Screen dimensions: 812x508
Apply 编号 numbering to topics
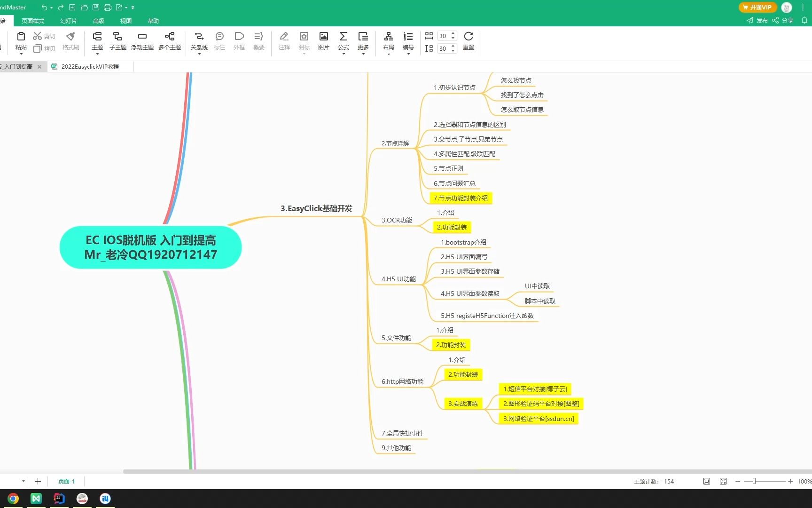pyautogui.click(x=408, y=41)
